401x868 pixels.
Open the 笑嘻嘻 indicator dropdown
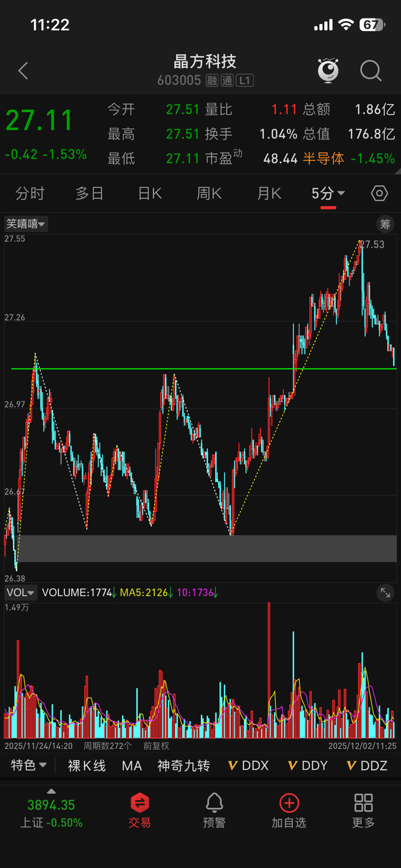(x=26, y=224)
